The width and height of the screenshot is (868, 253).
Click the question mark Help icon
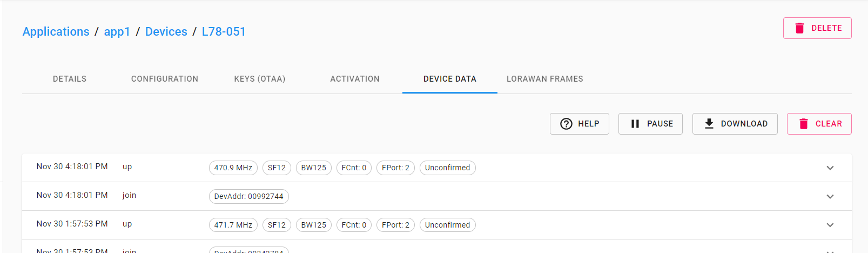click(x=566, y=124)
